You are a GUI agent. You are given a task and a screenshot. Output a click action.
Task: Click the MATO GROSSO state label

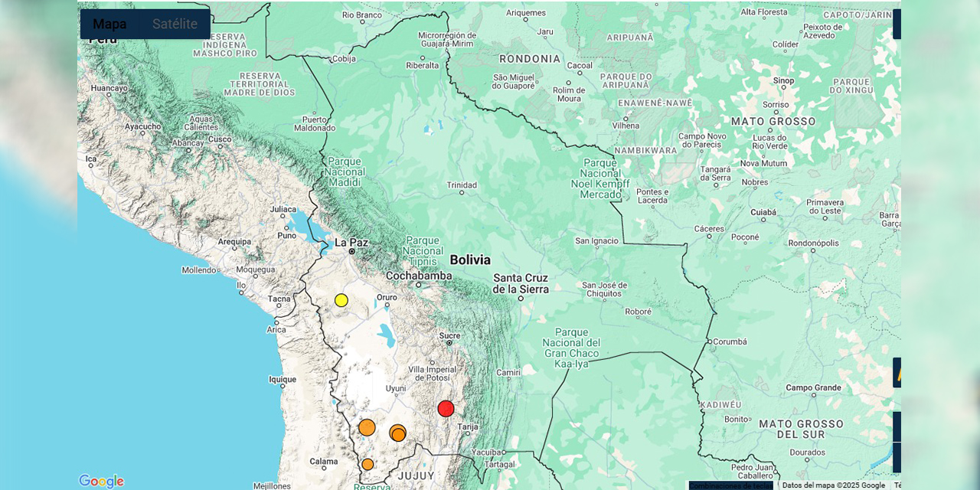click(x=773, y=122)
